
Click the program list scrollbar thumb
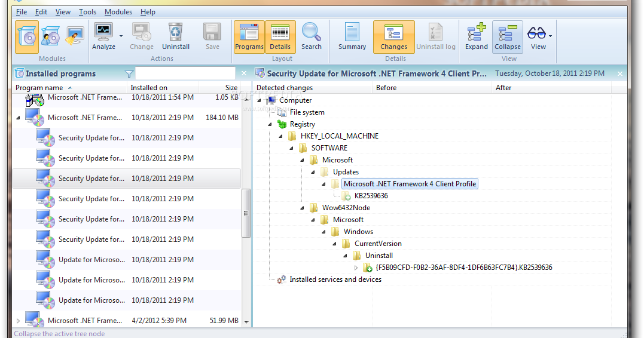[x=246, y=213]
